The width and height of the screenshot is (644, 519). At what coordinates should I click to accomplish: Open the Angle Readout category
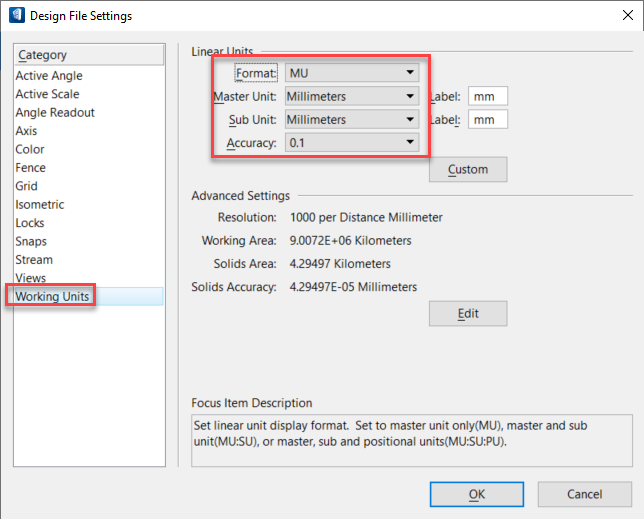point(55,113)
